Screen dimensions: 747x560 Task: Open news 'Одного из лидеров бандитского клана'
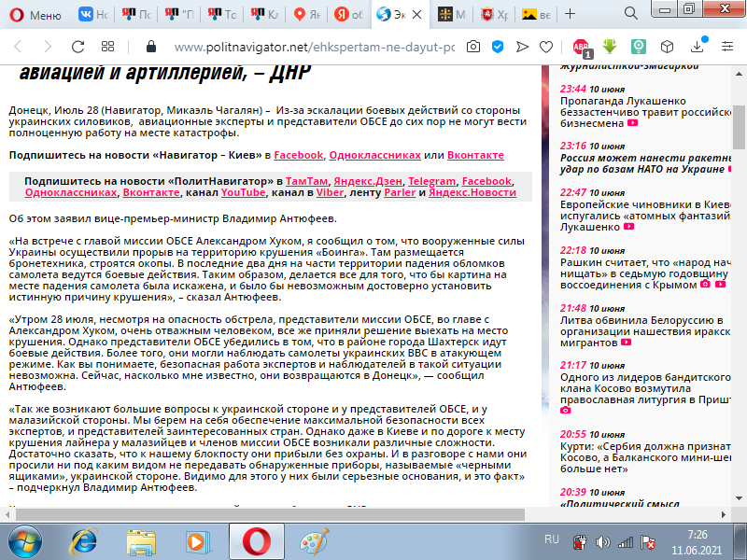[x=646, y=388]
